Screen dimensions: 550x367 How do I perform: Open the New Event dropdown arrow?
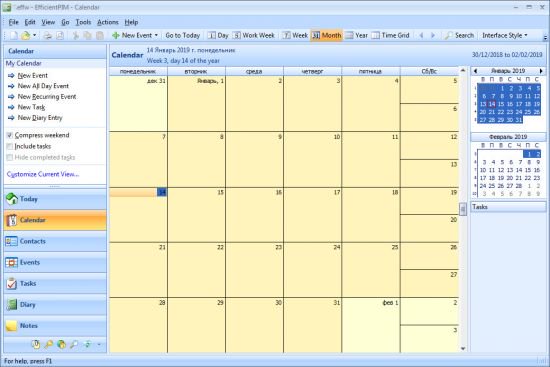[x=156, y=35]
